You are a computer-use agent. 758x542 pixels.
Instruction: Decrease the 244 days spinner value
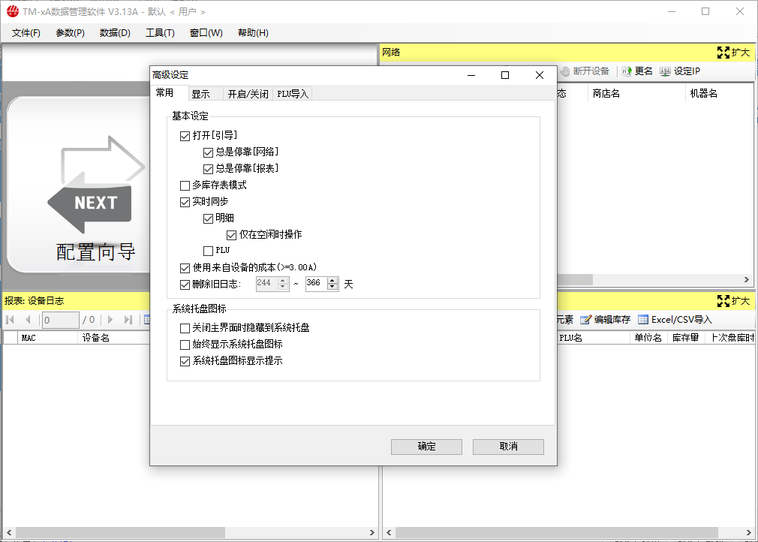click(x=283, y=287)
